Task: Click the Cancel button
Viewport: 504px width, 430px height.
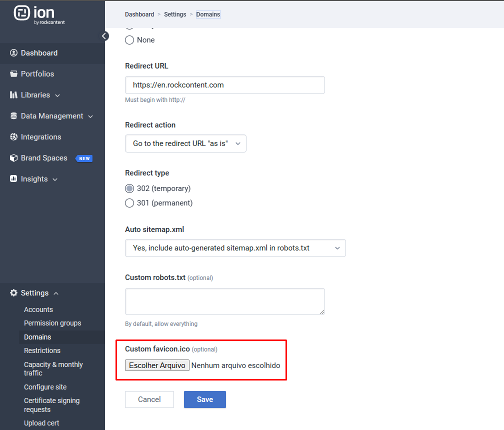Action: 149,399
